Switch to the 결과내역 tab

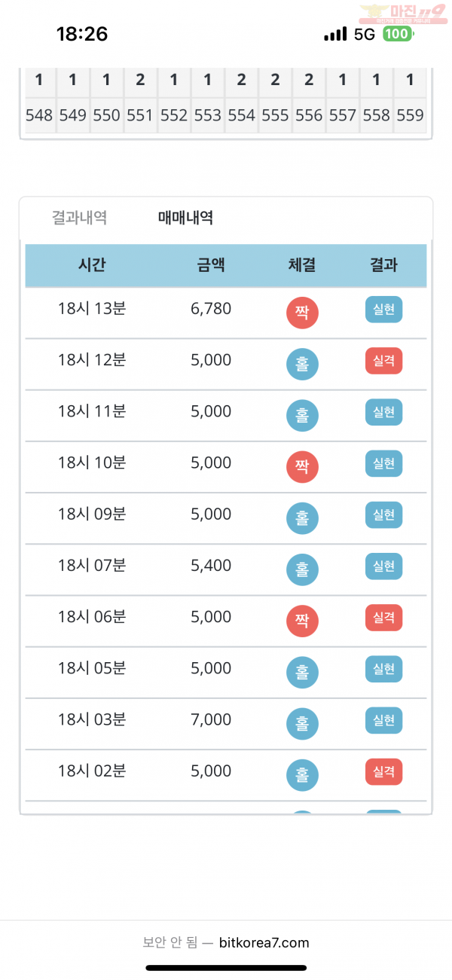click(79, 218)
